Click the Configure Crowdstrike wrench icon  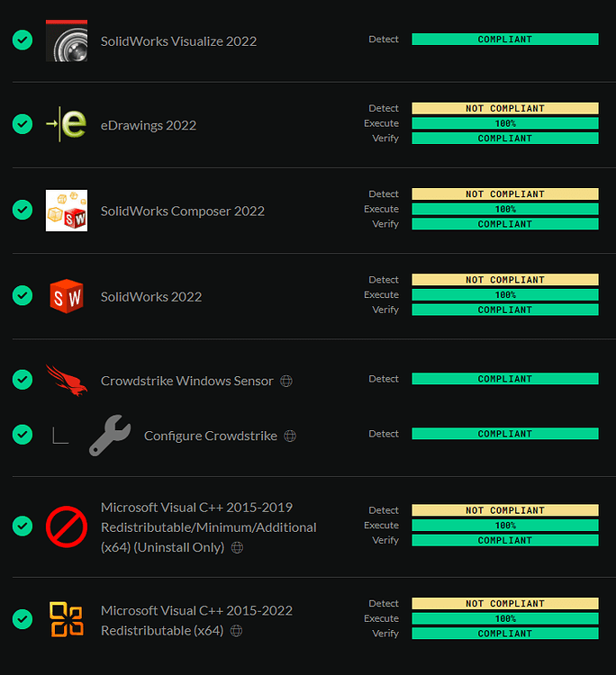(110, 436)
